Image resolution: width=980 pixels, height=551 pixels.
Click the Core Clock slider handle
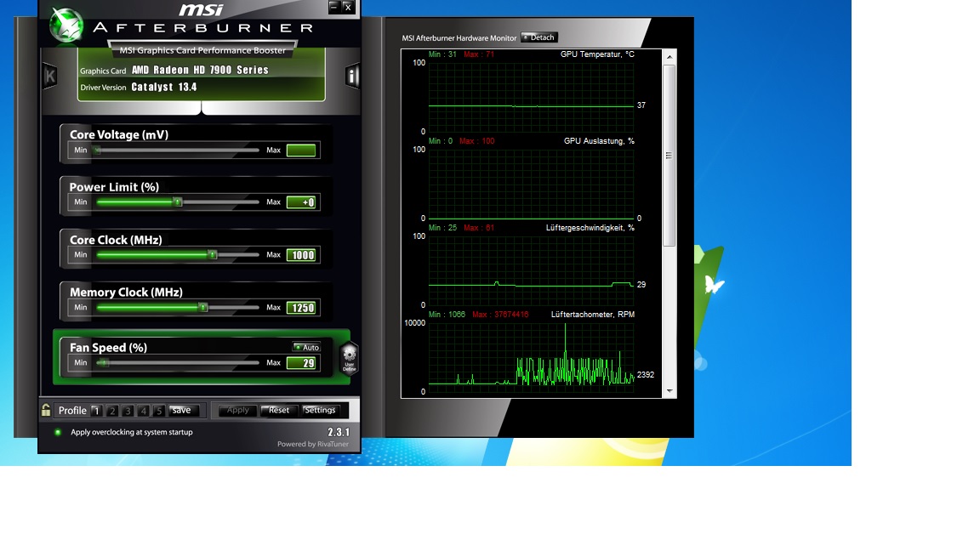point(213,254)
